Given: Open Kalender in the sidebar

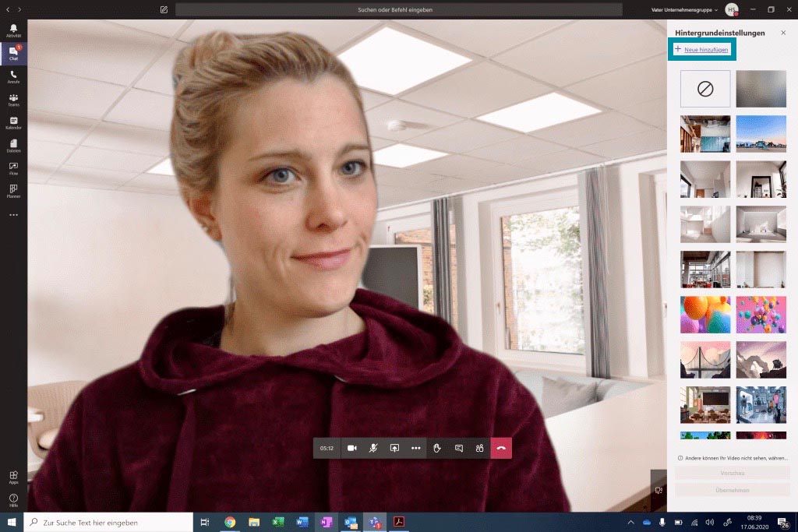Looking at the screenshot, I should coord(13,122).
